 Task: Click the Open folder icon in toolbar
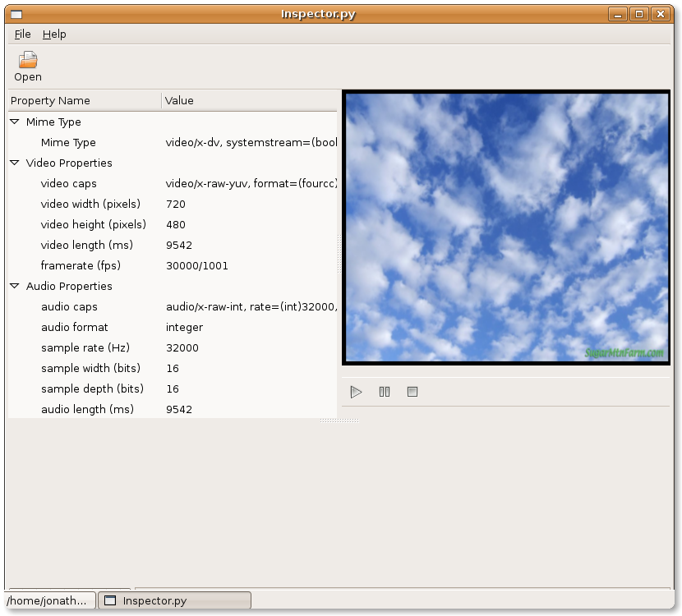click(x=28, y=60)
